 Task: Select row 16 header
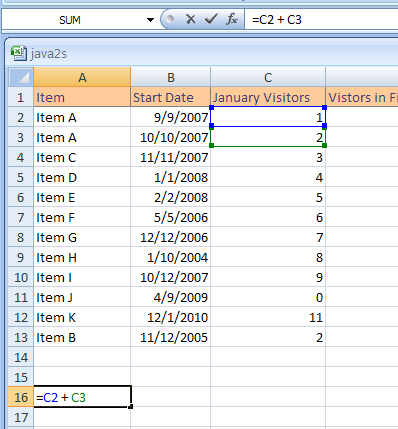[20, 397]
